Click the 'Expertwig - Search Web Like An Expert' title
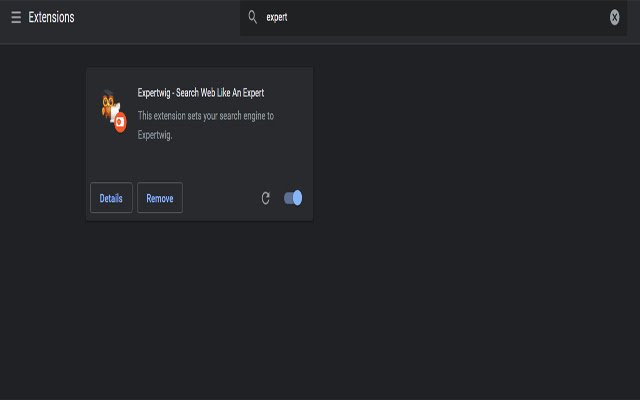640x400 pixels. 200,93
